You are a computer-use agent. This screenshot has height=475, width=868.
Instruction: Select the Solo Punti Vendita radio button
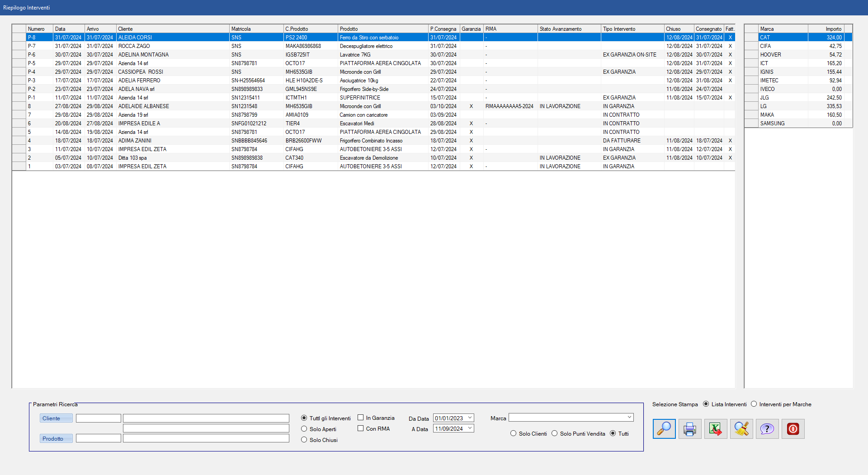point(554,434)
